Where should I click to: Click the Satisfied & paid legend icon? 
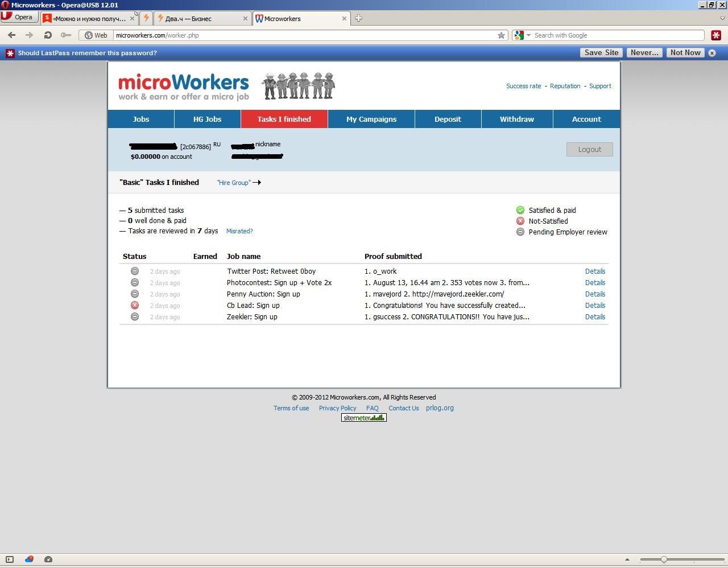point(520,210)
